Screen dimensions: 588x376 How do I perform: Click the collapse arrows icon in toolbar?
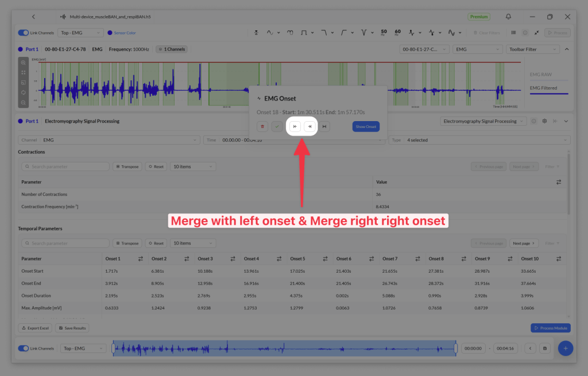[537, 33]
